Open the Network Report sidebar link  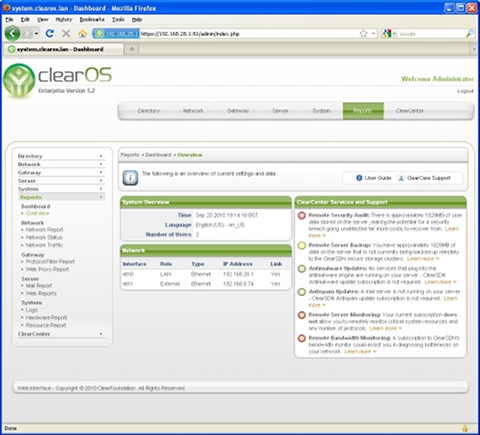click(44, 230)
